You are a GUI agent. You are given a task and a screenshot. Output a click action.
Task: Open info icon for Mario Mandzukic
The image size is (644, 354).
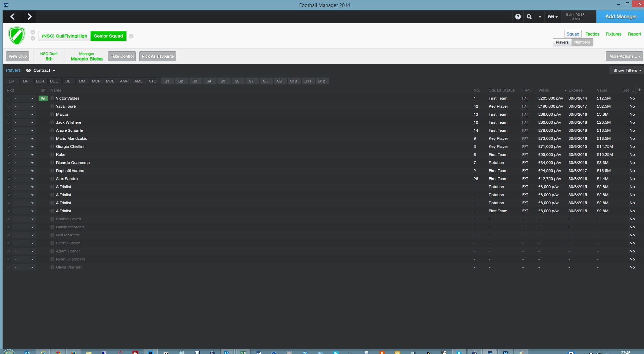coord(52,138)
